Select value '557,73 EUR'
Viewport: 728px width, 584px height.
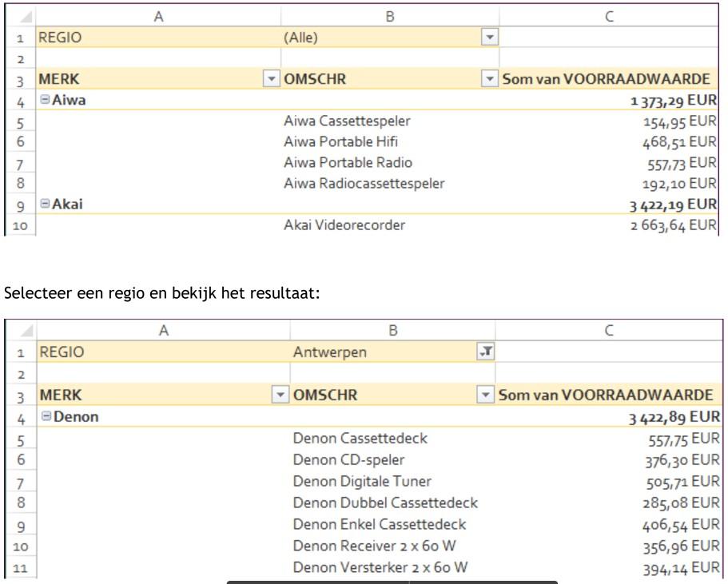pos(682,162)
